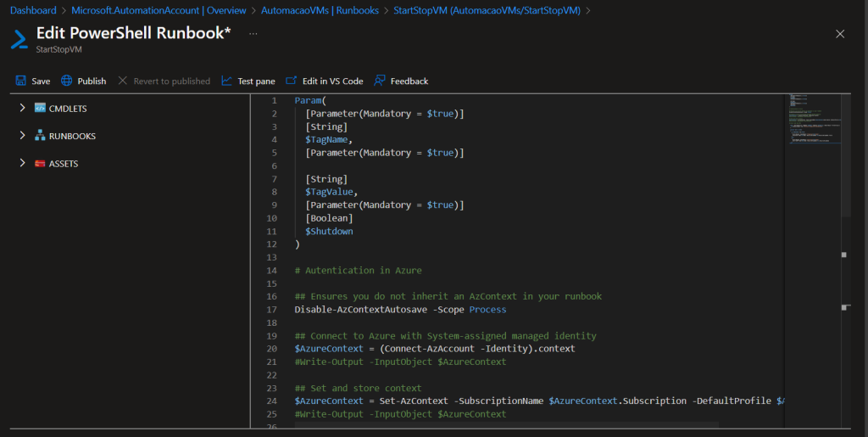The image size is (868, 437).
Task: Open the more options ellipsis menu
Action: tap(253, 34)
